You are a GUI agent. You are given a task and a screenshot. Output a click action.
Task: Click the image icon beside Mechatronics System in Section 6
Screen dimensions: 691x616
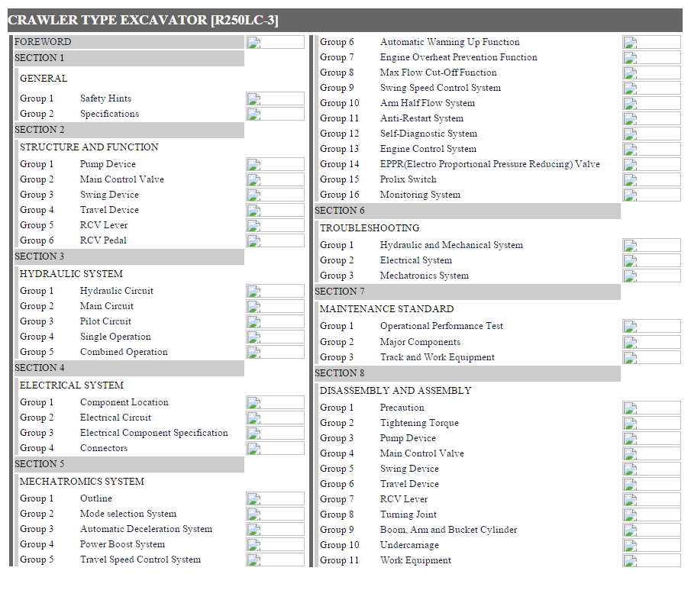(651, 276)
